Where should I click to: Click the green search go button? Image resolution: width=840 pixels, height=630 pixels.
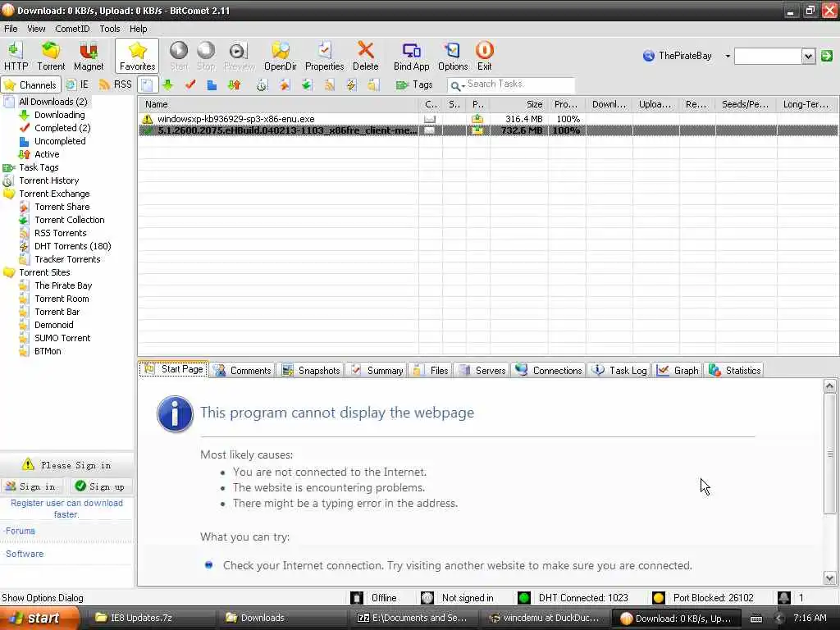click(827, 56)
